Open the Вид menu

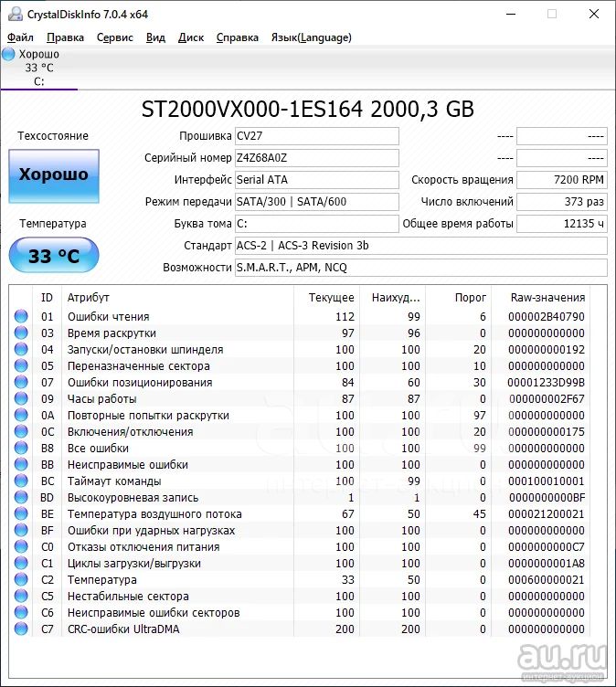pos(155,37)
